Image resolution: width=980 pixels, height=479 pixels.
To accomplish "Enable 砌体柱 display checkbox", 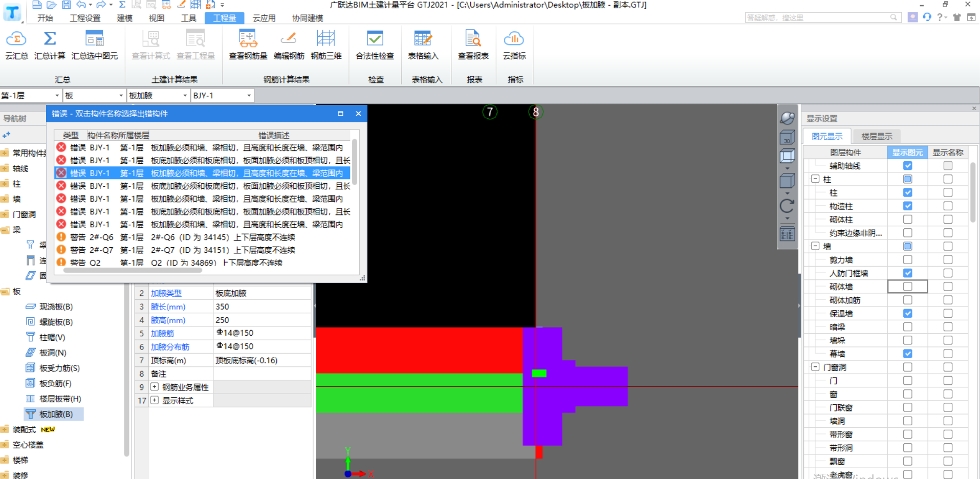I will (907, 220).
